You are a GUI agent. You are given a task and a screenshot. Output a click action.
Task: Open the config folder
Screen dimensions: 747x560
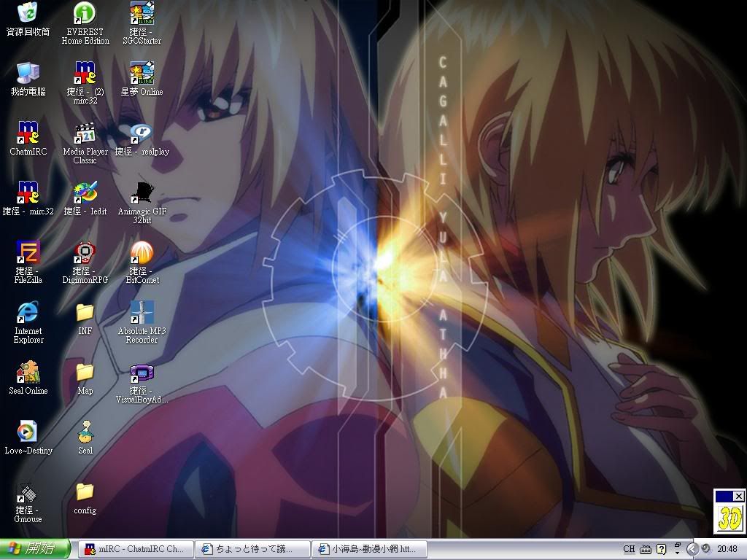[85, 492]
